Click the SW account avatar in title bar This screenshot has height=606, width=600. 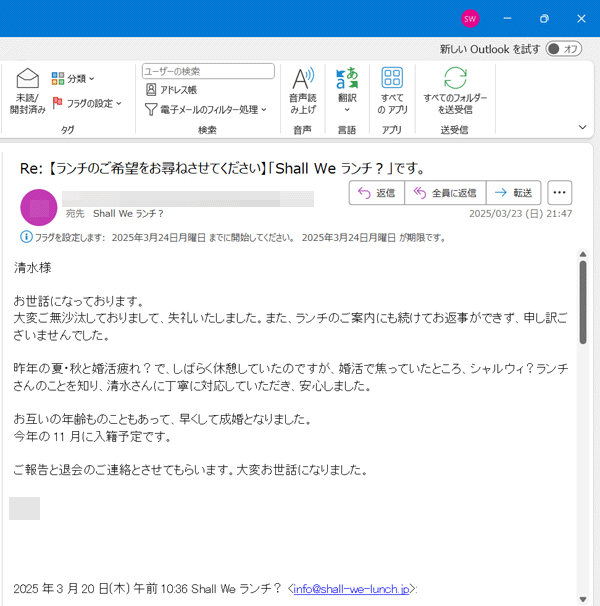coord(470,18)
